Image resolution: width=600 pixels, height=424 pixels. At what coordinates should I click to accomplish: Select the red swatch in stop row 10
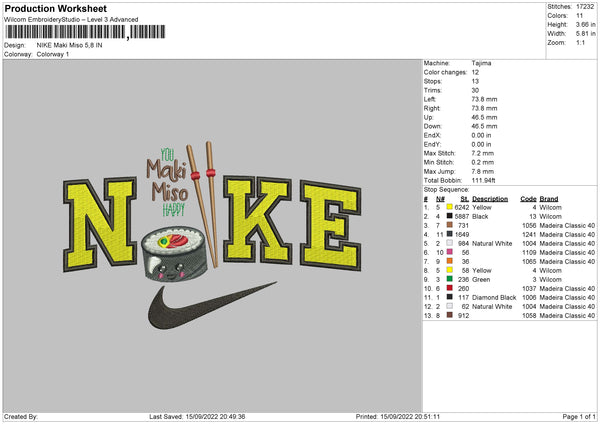pyautogui.click(x=450, y=288)
